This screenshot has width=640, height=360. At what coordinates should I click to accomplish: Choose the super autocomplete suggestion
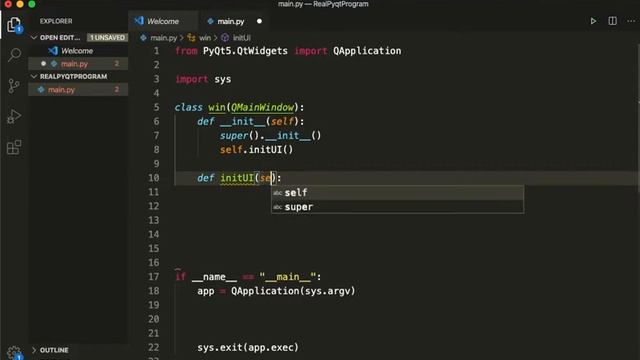click(398, 207)
